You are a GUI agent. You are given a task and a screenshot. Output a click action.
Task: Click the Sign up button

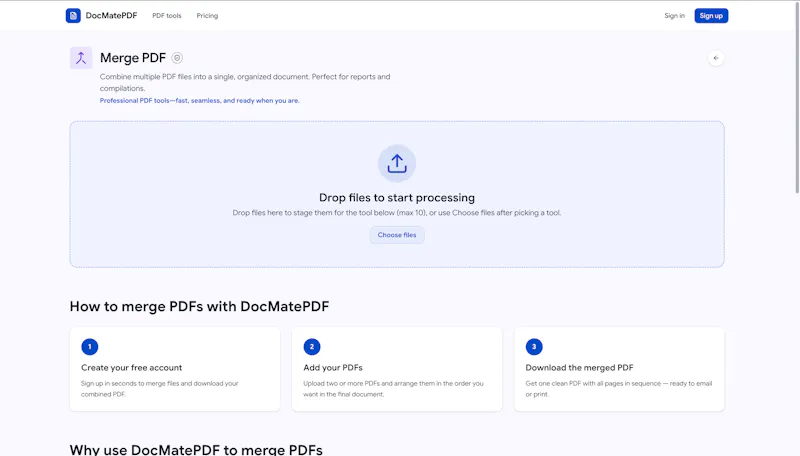(711, 16)
